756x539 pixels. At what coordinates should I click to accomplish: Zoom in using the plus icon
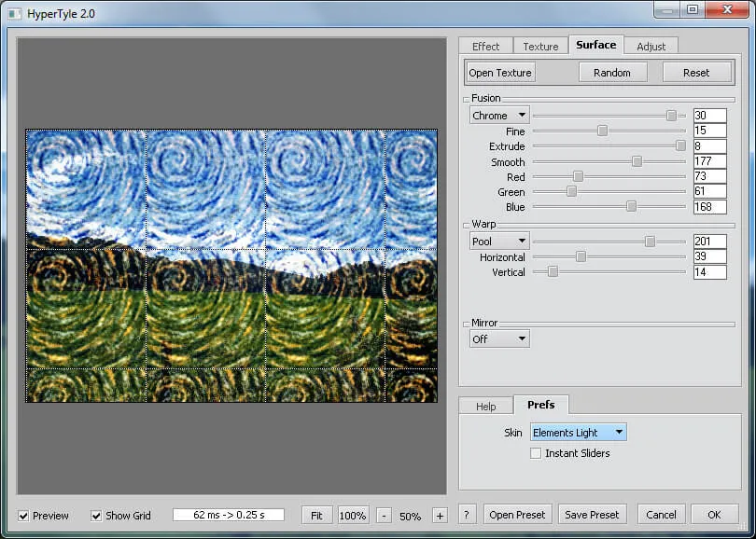tap(440, 514)
